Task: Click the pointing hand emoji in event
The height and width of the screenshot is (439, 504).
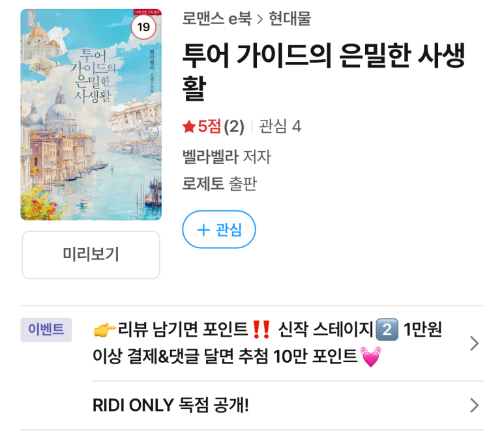Action: tap(104, 329)
